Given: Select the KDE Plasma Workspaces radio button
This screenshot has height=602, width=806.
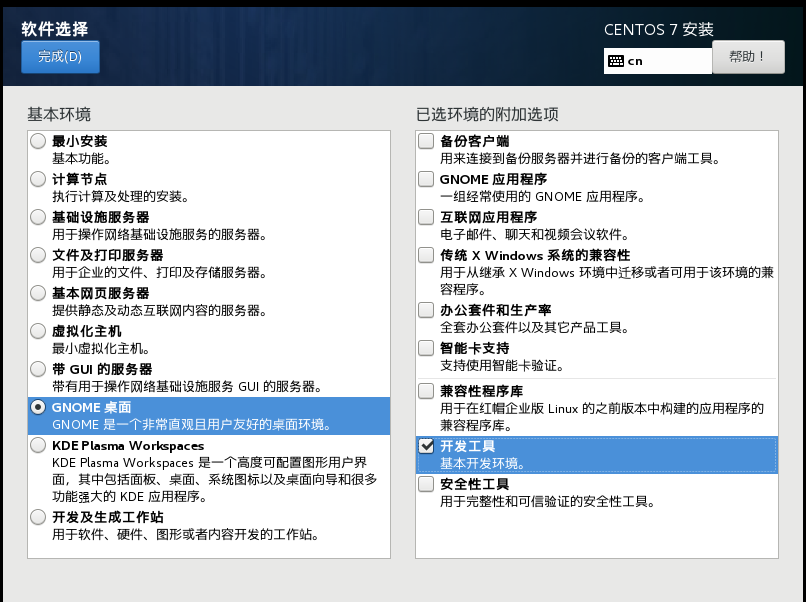Looking at the screenshot, I should [38, 445].
